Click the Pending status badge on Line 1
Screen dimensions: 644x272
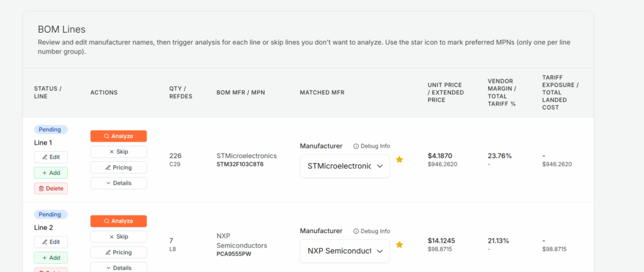(50, 130)
